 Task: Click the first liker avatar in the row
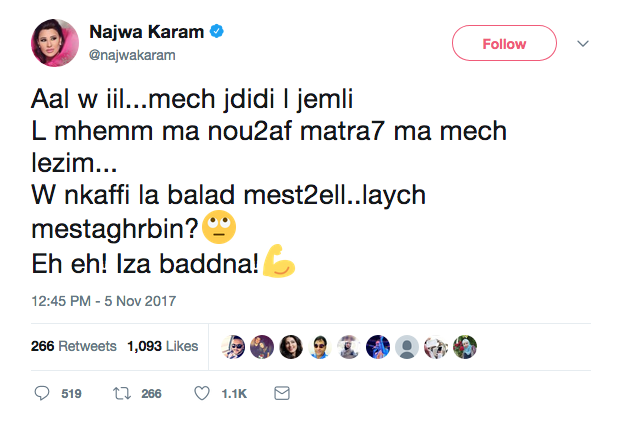(x=232, y=346)
